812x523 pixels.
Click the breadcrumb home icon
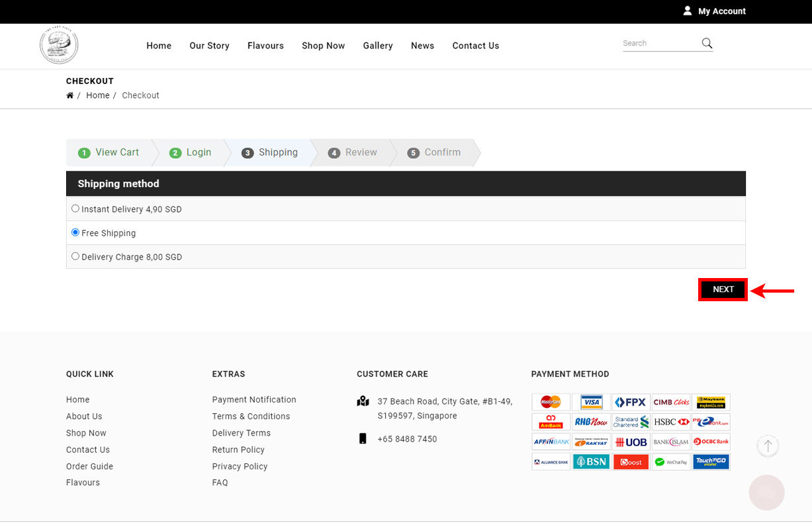pos(69,95)
